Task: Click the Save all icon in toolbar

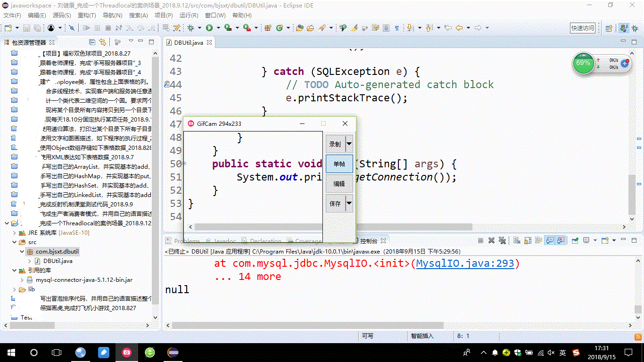Action: click(37, 28)
